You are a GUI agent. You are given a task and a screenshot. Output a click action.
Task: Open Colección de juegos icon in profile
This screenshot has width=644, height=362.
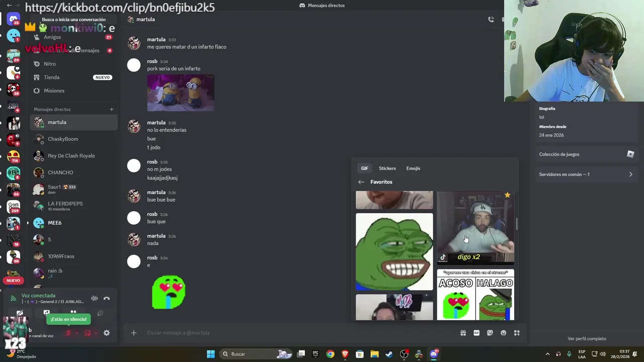coord(630,154)
